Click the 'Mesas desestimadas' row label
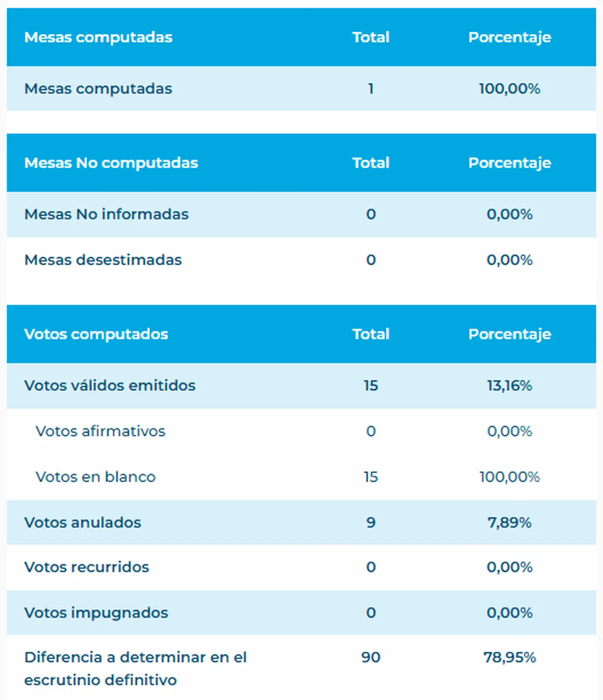Viewport: 603px width, 700px height. (x=103, y=260)
